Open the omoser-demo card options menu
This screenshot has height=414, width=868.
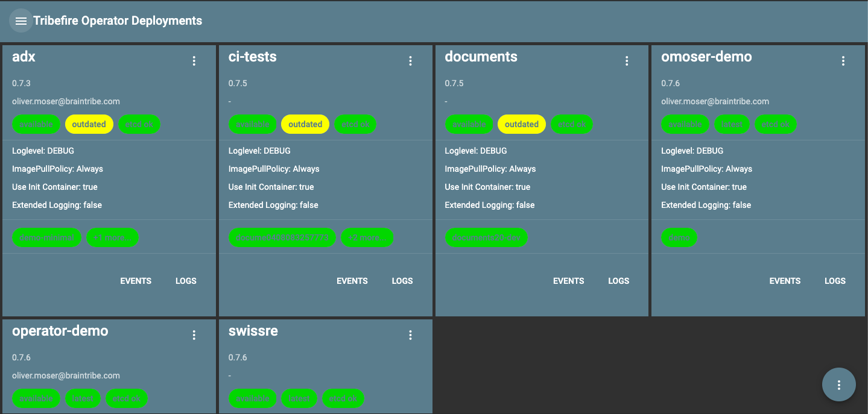click(843, 61)
